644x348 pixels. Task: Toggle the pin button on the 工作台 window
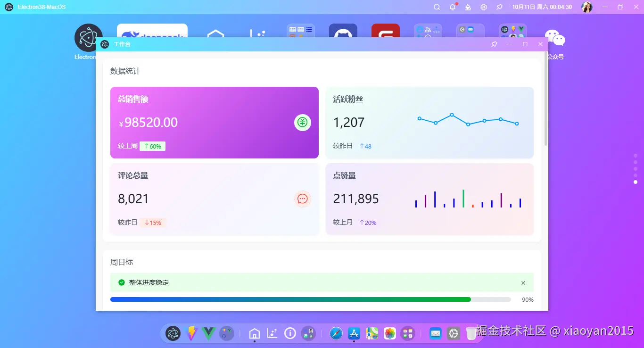point(494,44)
